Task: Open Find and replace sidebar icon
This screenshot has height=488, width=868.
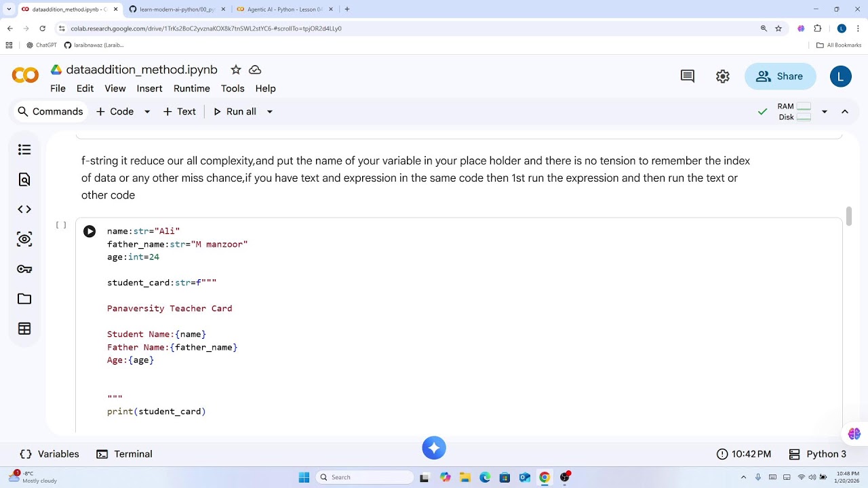Action: 24,180
